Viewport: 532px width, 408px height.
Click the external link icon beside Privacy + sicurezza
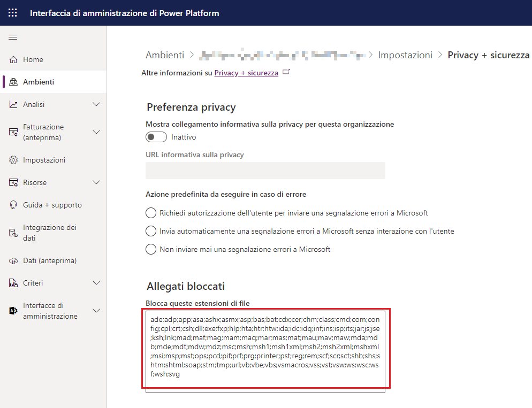(286, 72)
